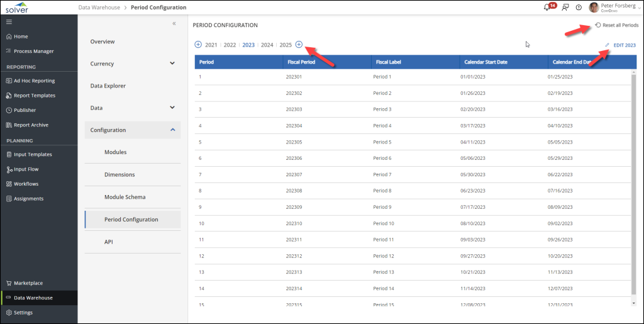Go to Ad Hoc Reporting

pos(34,81)
